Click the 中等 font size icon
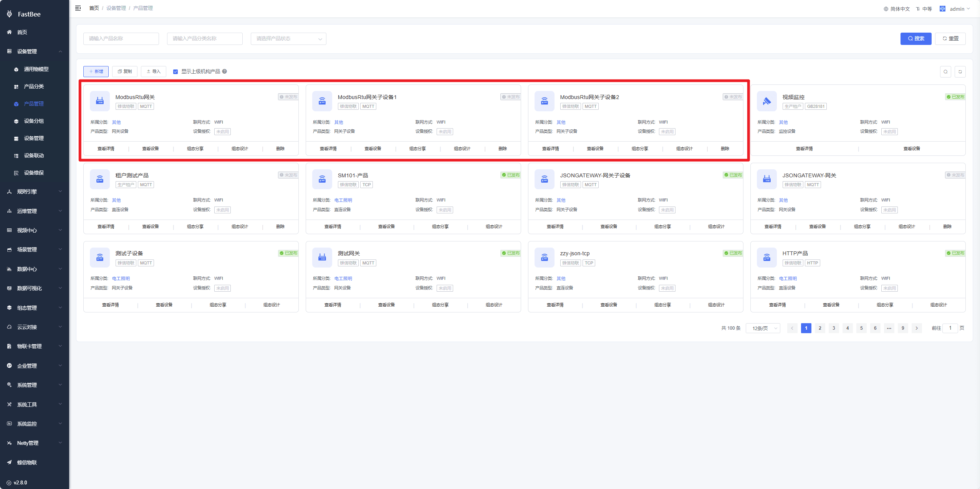The width and height of the screenshot is (980, 489). tap(918, 9)
